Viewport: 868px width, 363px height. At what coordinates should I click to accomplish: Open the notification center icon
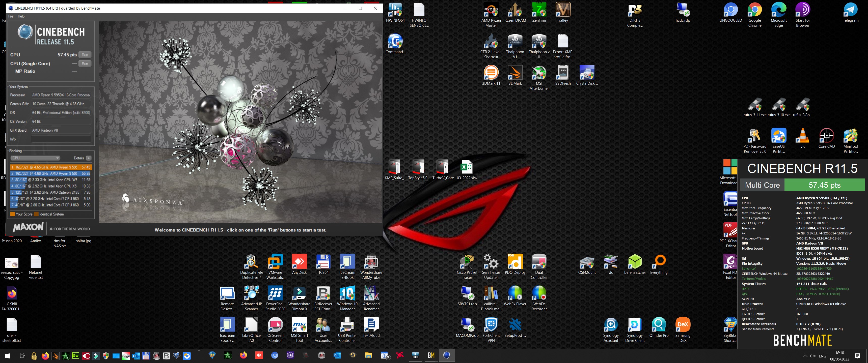point(858,356)
